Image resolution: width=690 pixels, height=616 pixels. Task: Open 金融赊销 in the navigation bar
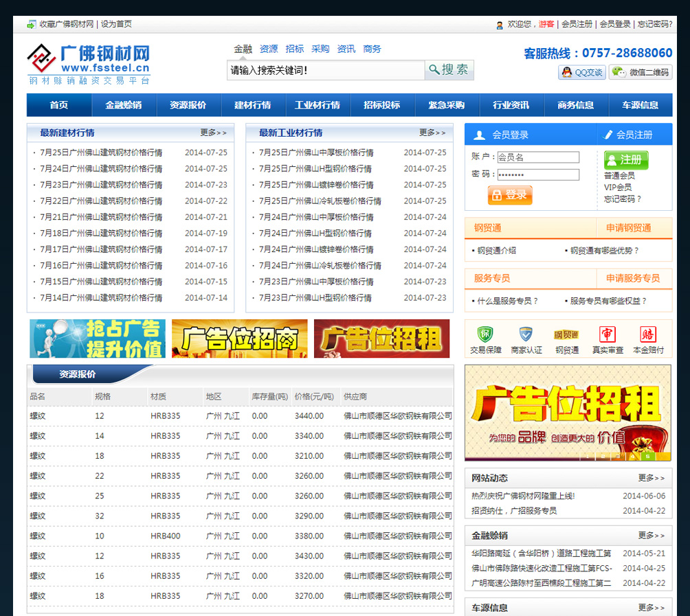[x=124, y=105]
